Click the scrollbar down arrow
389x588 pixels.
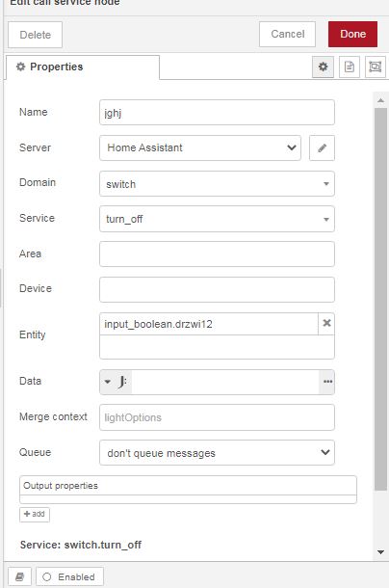click(x=380, y=552)
